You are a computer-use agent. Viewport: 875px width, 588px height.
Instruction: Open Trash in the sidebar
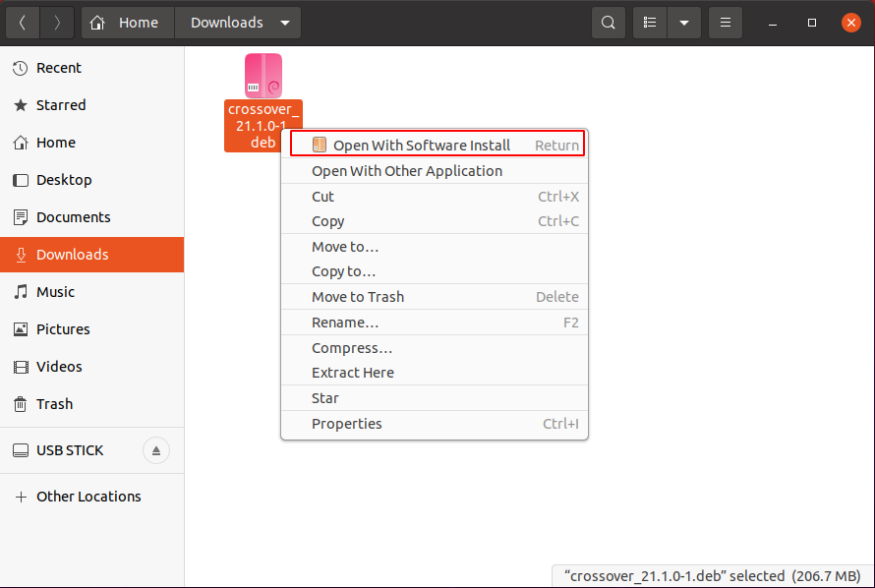point(54,404)
